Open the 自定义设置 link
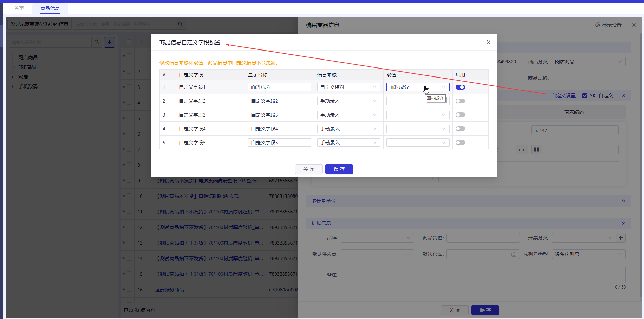Viewport: 644px width, 319px height. click(563, 95)
